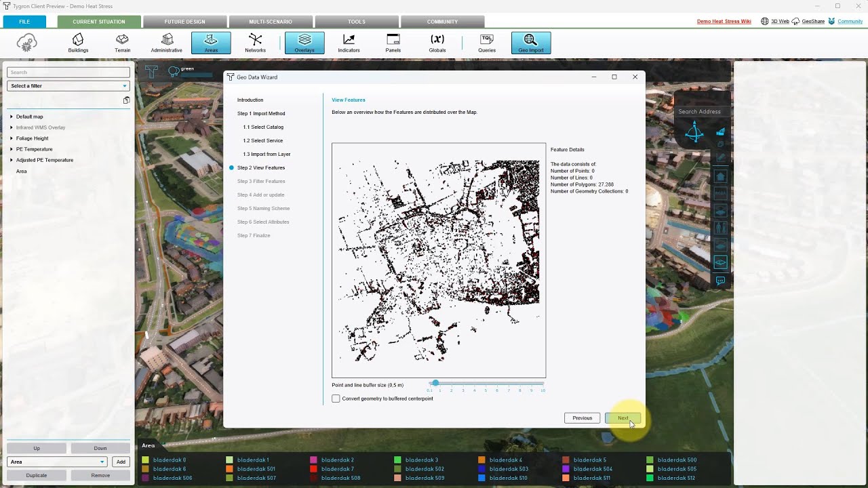Click the feature distribution map preview
868x488 pixels.
439,260
